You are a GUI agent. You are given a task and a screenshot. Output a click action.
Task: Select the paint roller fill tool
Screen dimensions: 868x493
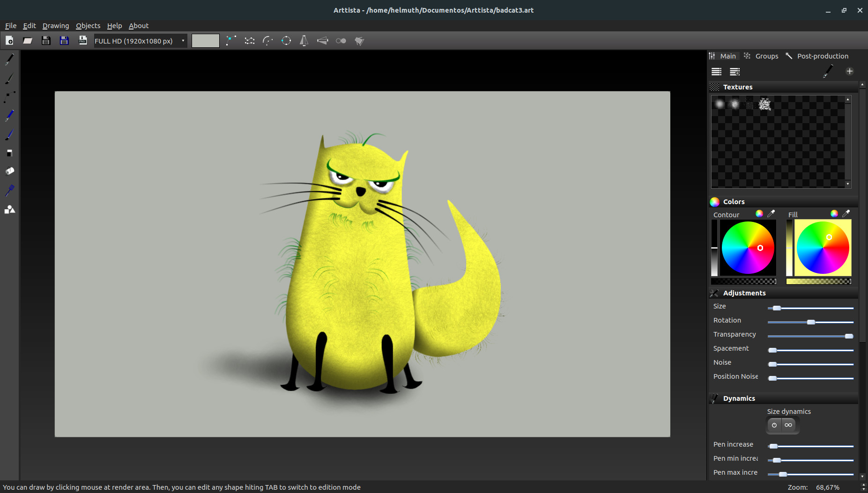pos(9,171)
